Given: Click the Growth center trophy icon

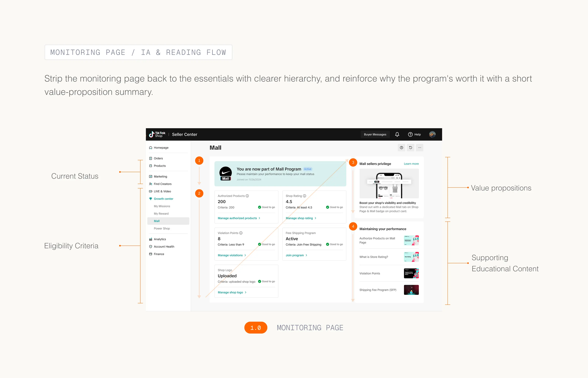Looking at the screenshot, I should click(151, 199).
